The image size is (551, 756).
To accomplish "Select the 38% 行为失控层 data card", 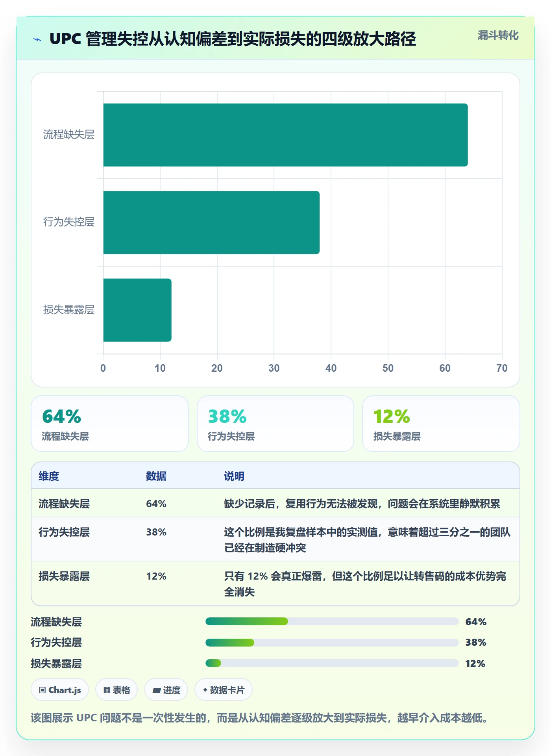I will click(275, 424).
